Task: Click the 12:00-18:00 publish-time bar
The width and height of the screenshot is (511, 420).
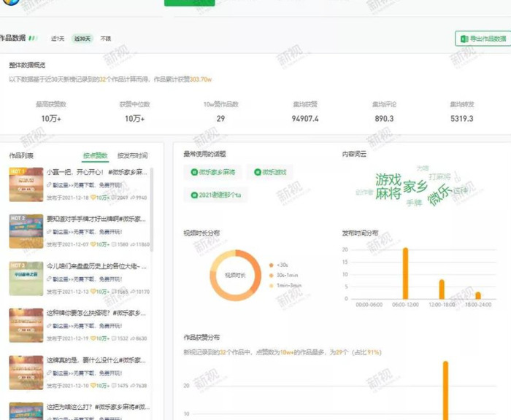Action: tap(442, 289)
